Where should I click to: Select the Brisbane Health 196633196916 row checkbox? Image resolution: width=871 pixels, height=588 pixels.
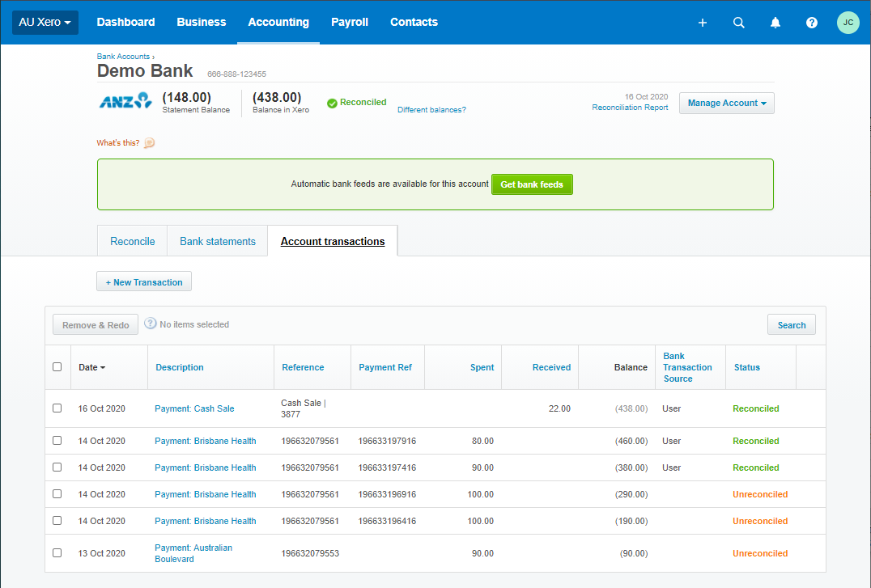57,493
